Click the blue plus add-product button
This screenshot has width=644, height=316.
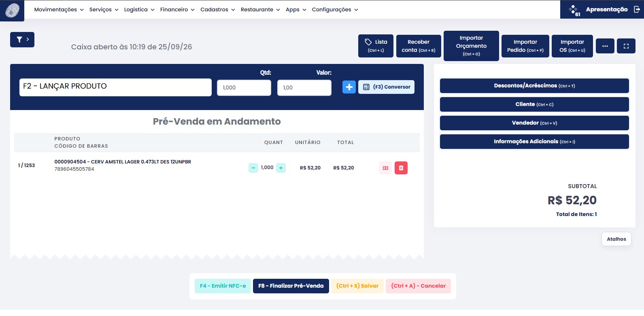(x=349, y=87)
